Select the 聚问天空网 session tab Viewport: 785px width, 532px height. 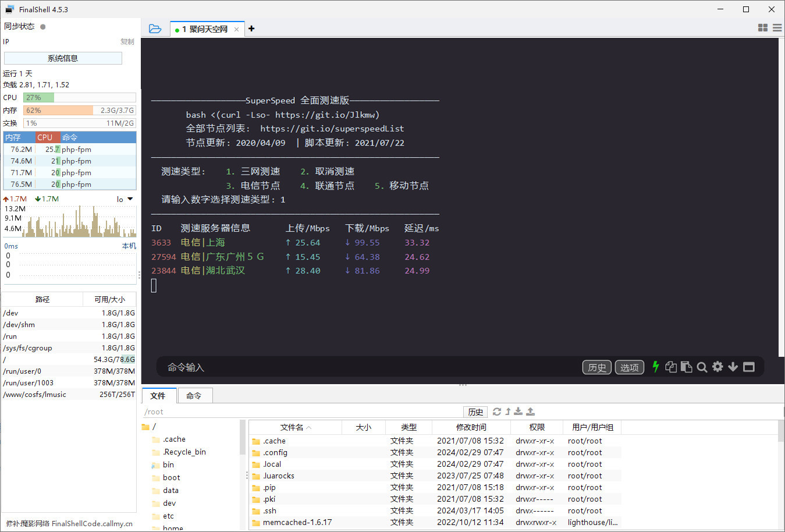[x=207, y=29]
